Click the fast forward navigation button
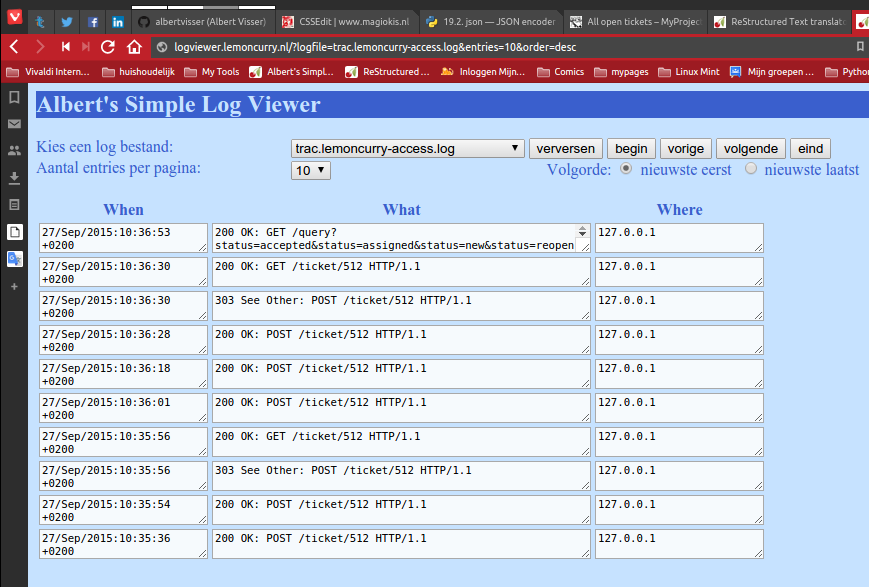Image resolution: width=869 pixels, height=587 pixels. point(85,47)
